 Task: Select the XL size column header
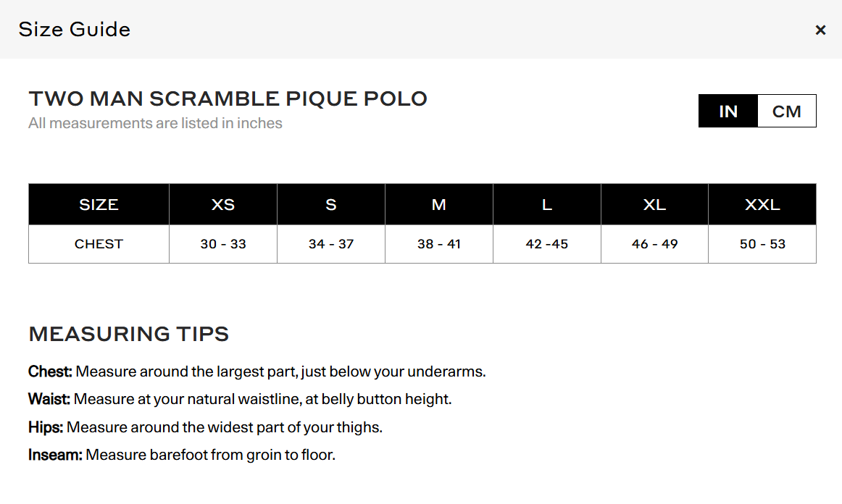654,205
